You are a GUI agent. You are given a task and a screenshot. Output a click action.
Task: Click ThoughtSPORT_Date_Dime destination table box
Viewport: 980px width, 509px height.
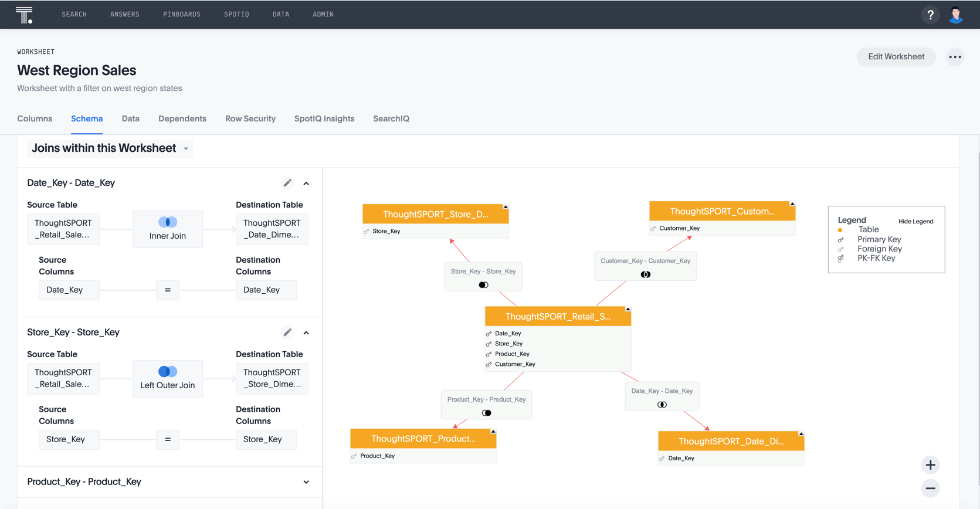272,229
